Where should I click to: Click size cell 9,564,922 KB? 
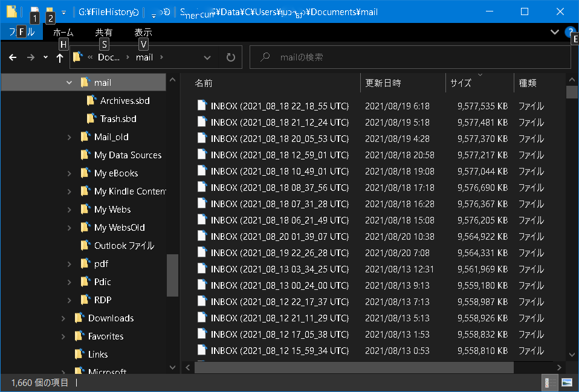482,236
